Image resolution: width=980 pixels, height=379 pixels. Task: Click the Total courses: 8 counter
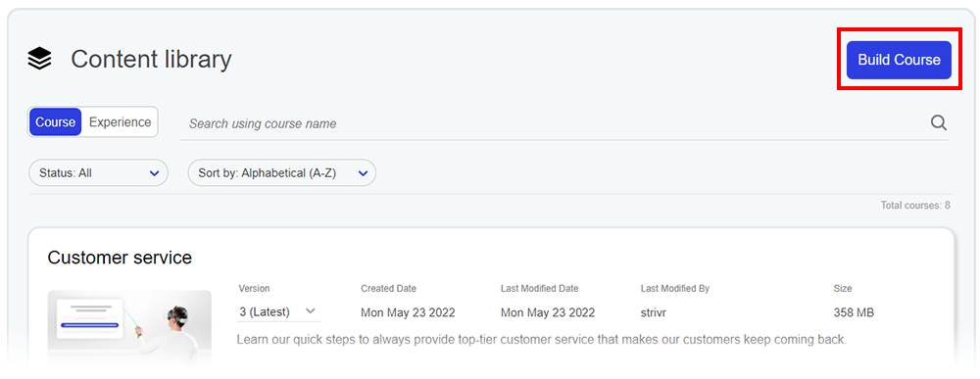(x=915, y=205)
